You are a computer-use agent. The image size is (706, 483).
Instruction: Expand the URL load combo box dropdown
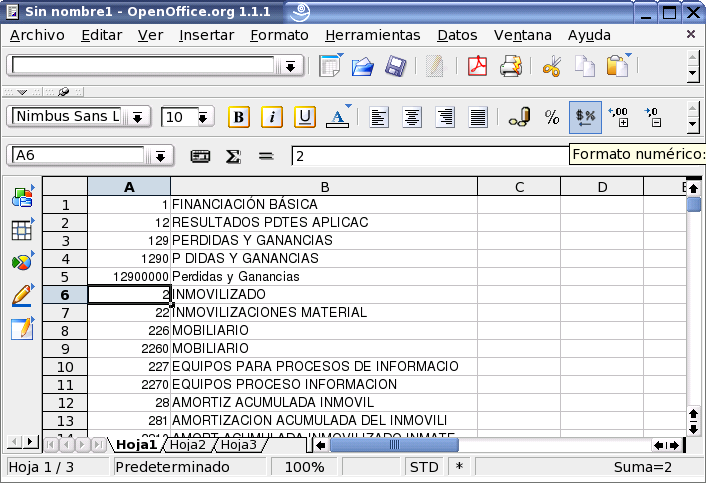tap(290, 67)
